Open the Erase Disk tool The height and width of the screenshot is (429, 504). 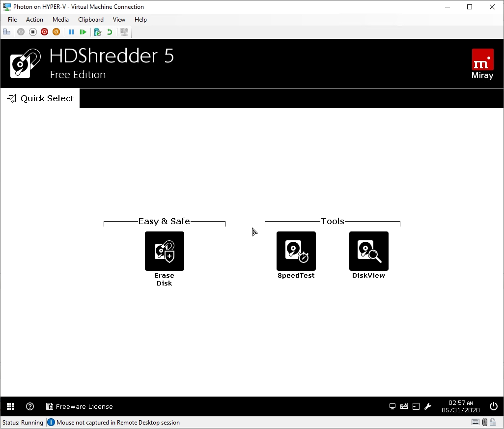point(164,251)
